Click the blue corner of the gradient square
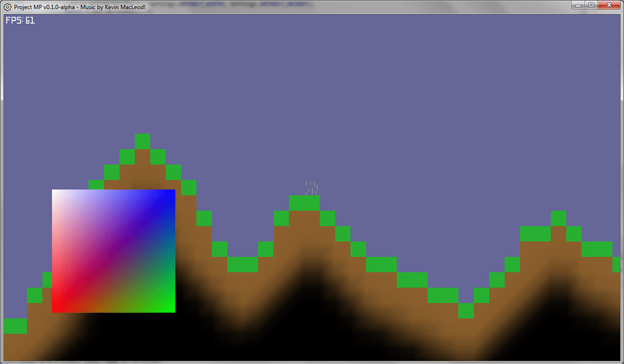624x364 pixels. click(171, 193)
